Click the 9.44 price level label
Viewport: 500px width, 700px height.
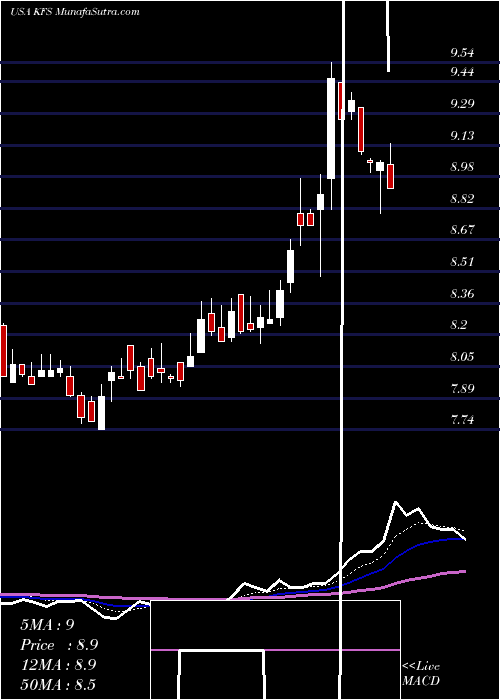tap(462, 72)
